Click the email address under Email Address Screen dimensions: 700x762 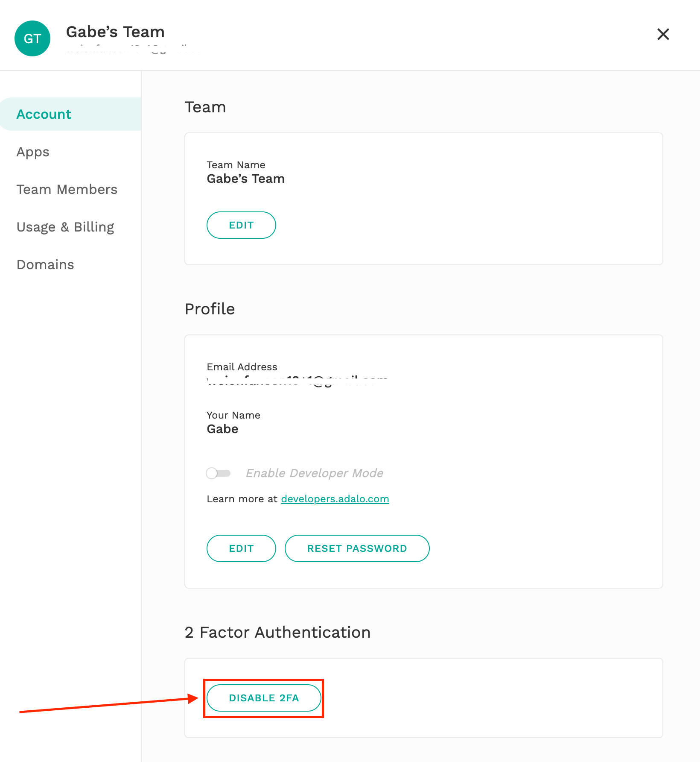(x=297, y=380)
